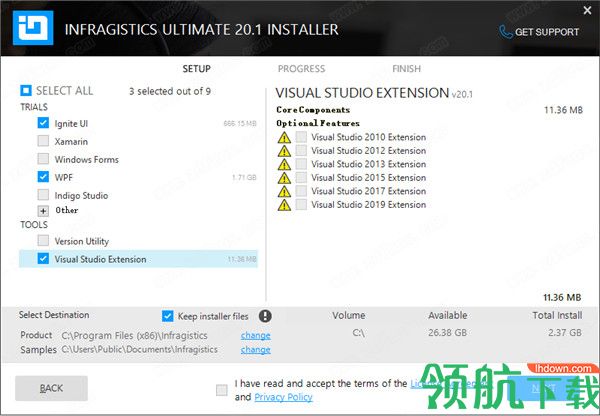600x416 pixels.
Task: Click the Optional Features heading
Action: click(318, 123)
